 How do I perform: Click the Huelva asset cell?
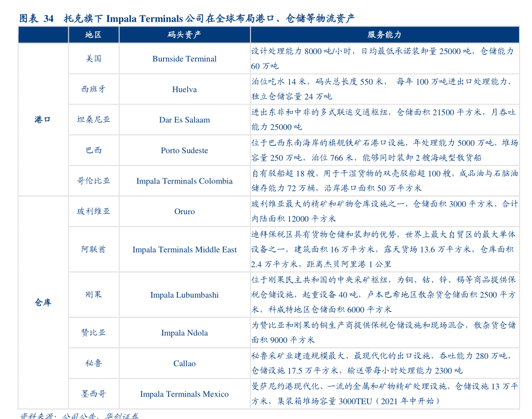[184, 89]
